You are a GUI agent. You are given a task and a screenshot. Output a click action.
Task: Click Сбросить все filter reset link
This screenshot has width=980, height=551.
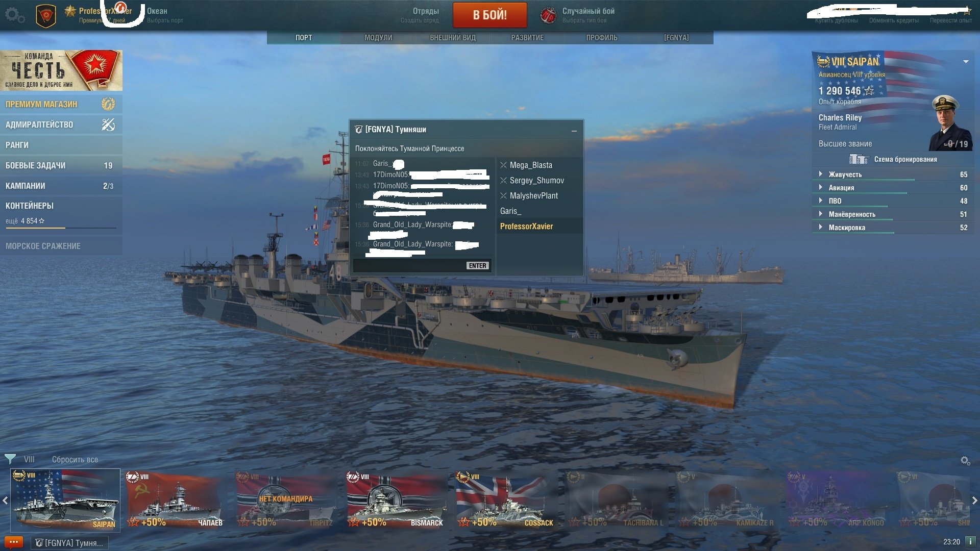(75, 460)
